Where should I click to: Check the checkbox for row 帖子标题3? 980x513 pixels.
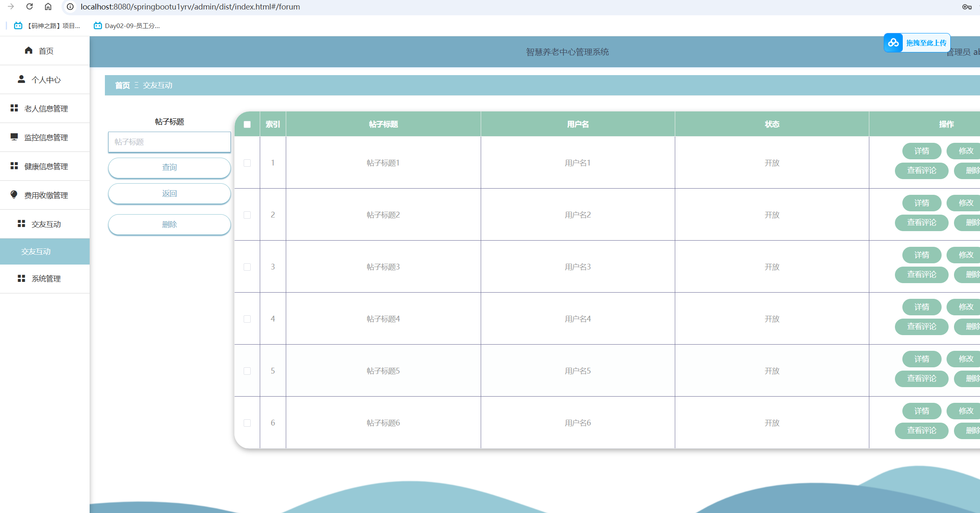coord(247,267)
